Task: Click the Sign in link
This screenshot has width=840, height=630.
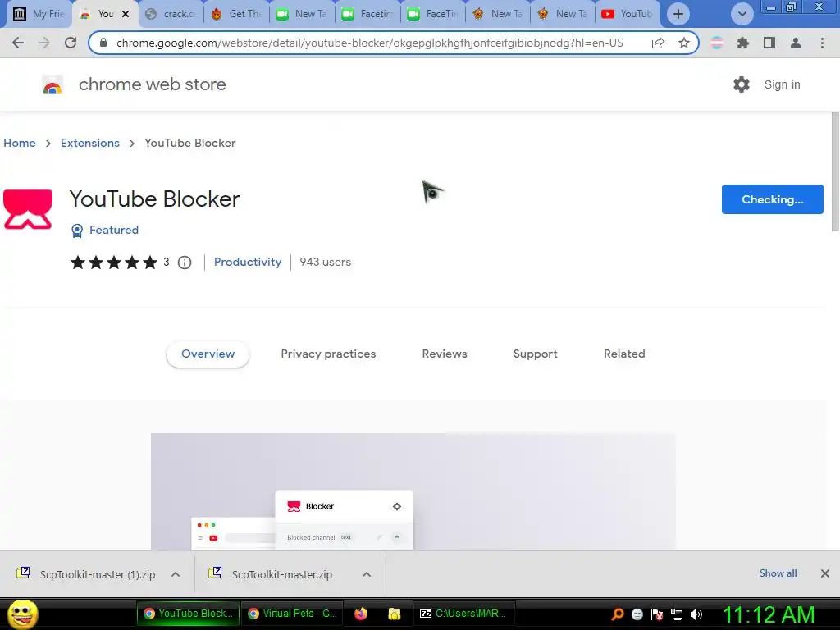Action: [782, 84]
